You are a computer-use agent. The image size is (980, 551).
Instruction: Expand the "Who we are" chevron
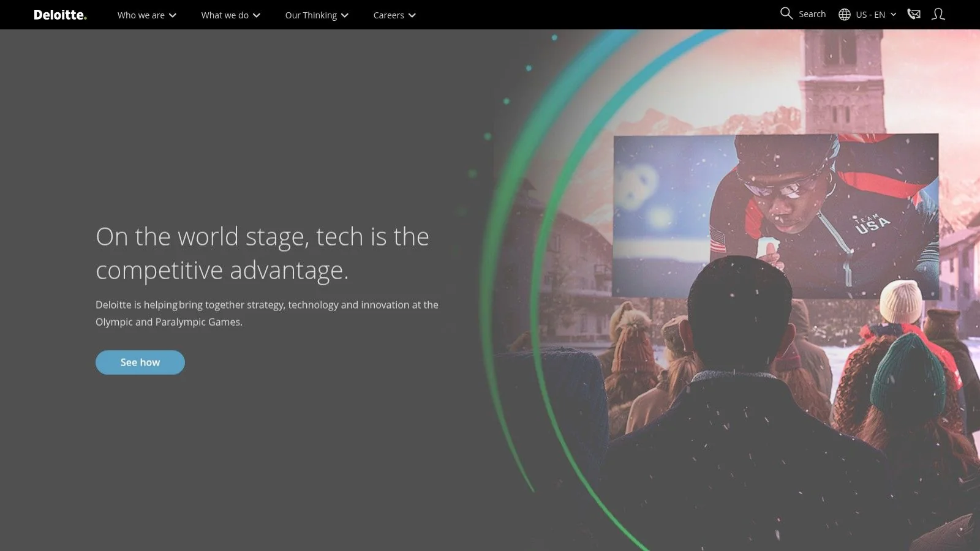172,15
